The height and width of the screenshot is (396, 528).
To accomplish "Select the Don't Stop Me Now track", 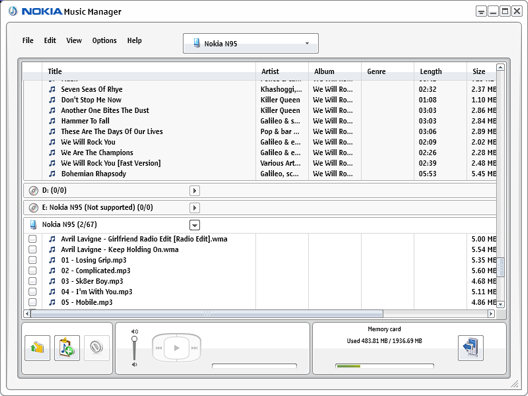I will pyautogui.click(x=260, y=100).
